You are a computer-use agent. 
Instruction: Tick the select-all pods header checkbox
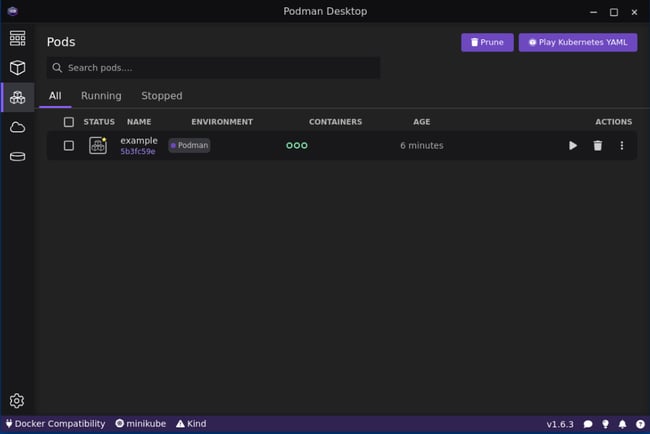[69, 122]
